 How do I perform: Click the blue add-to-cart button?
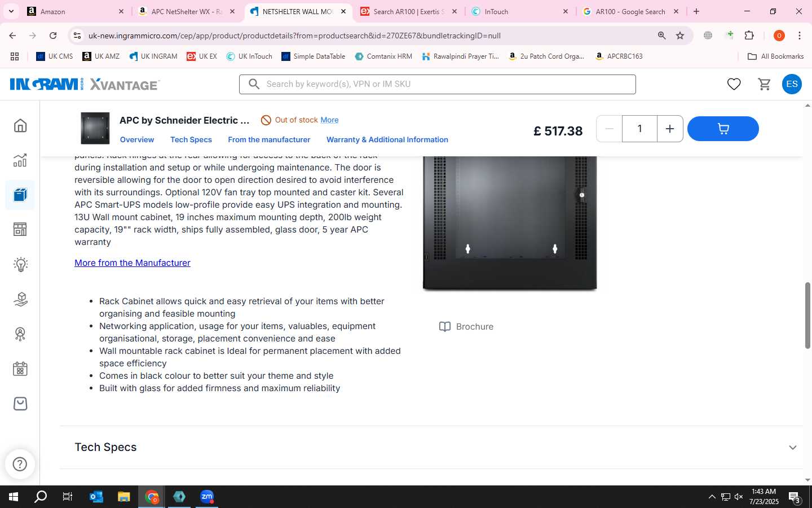[723, 129]
